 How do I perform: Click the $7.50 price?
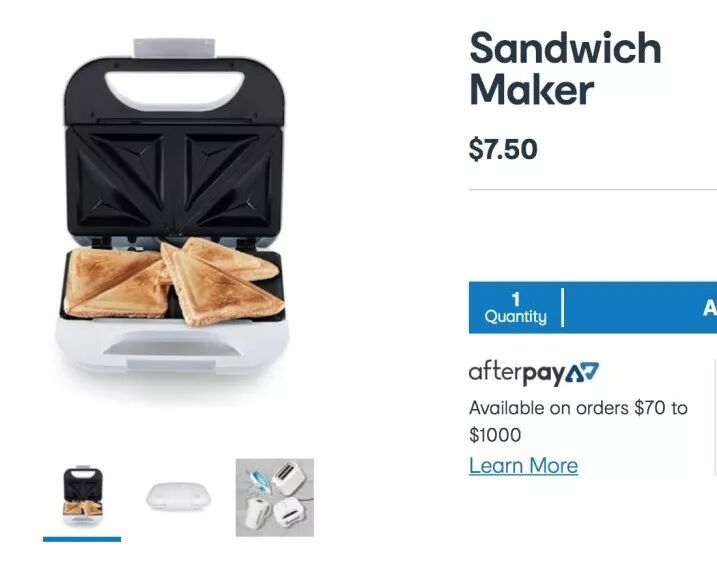pyautogui.click(x=503, y=150)
